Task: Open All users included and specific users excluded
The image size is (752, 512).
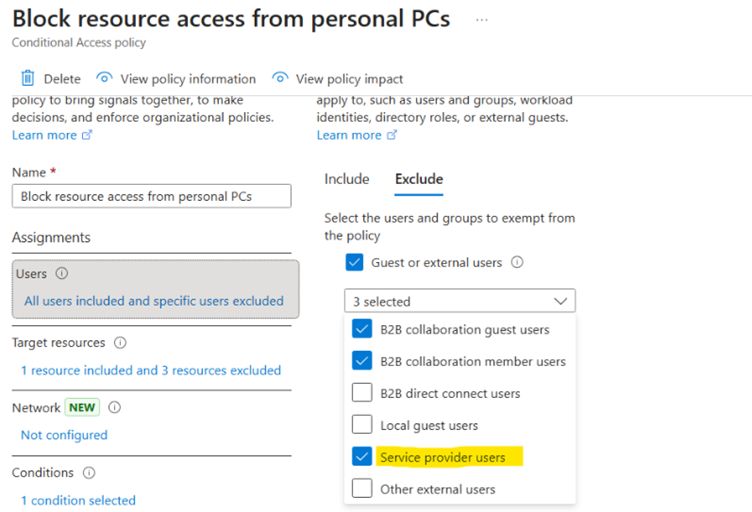Action: 153,301
